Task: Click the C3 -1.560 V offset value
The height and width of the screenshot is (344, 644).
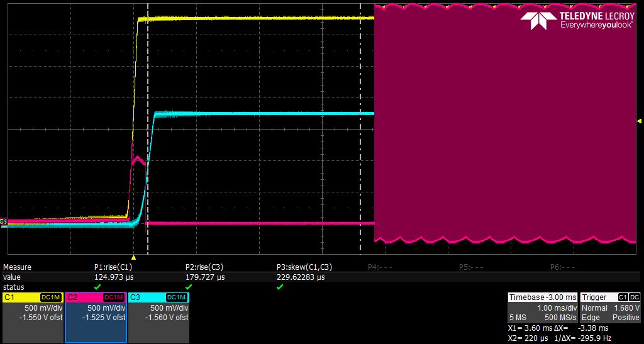Action: click(x=166, y=318)
